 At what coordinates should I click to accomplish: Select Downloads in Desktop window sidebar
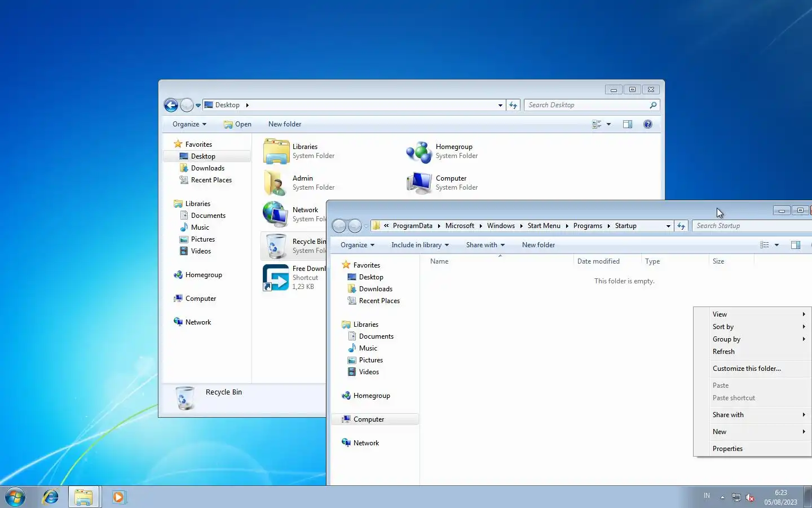click(x=208, y=168)
